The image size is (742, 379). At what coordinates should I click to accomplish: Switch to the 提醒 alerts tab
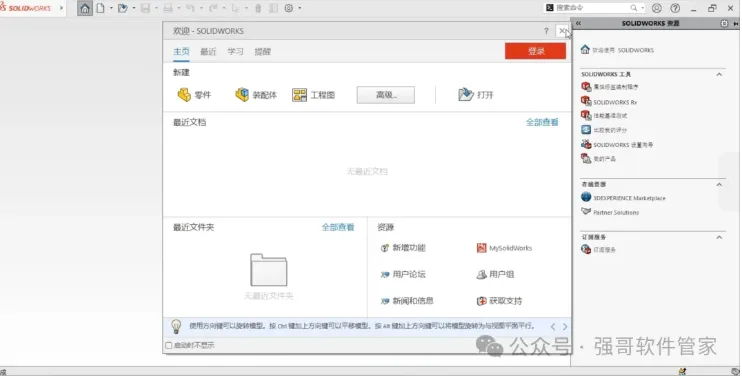(x=263, y=52)
